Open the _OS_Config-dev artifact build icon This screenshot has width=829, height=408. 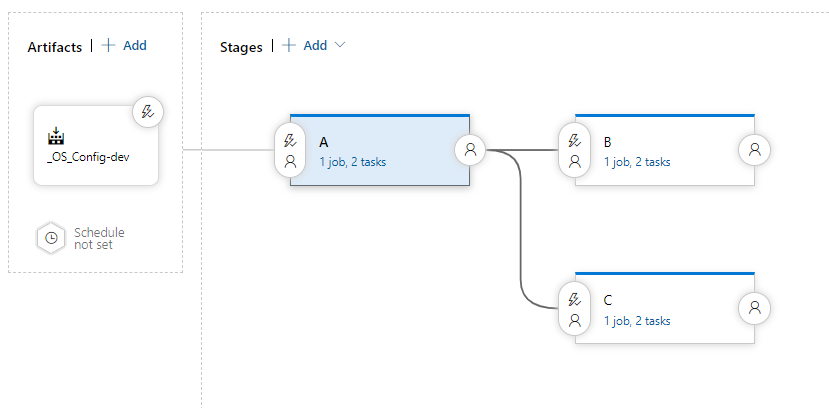click(55, 136)
